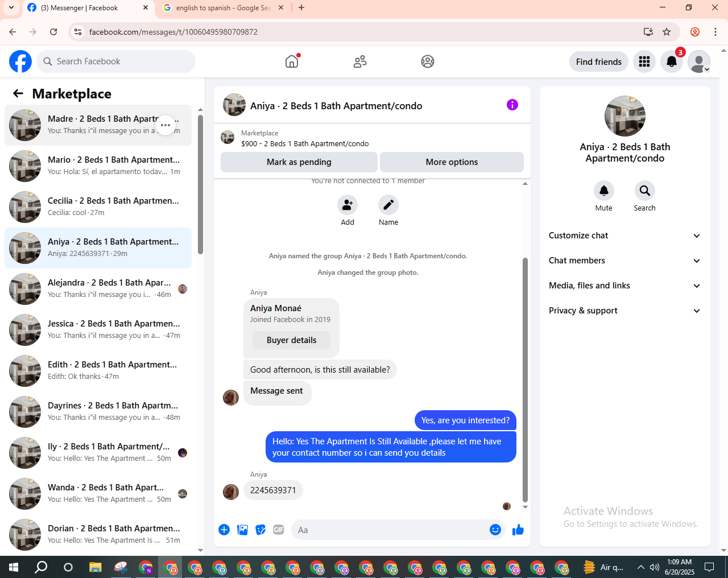Screen dimensions: 728x578
Task: Mute this conversation with the bell
Action: tap(604, 191)
